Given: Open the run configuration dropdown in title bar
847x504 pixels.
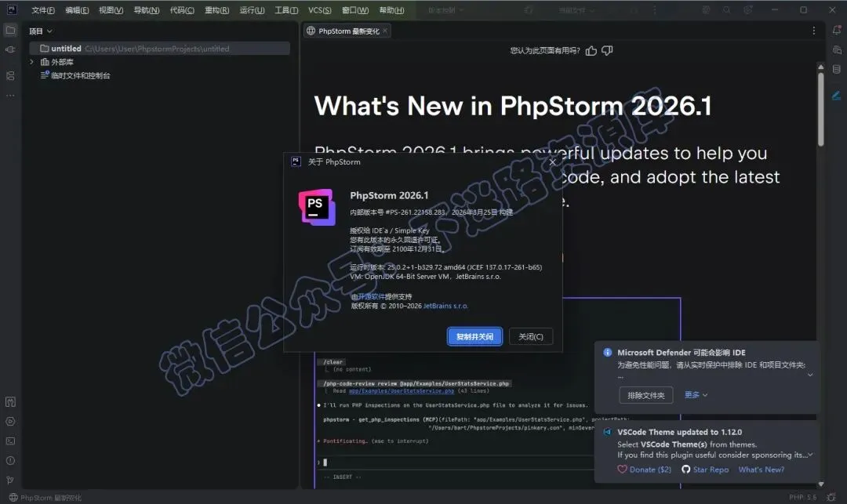Looking at the screenshot, I should 576,9.
